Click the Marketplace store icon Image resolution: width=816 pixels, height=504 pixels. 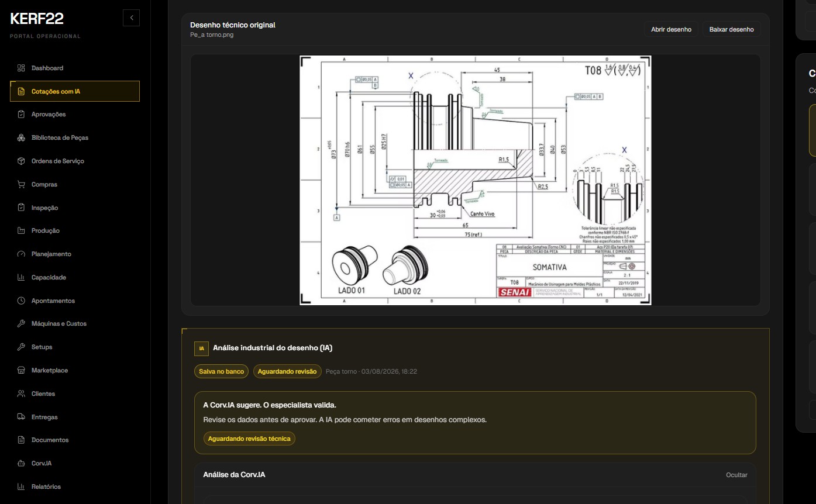(x=21, y=370)
